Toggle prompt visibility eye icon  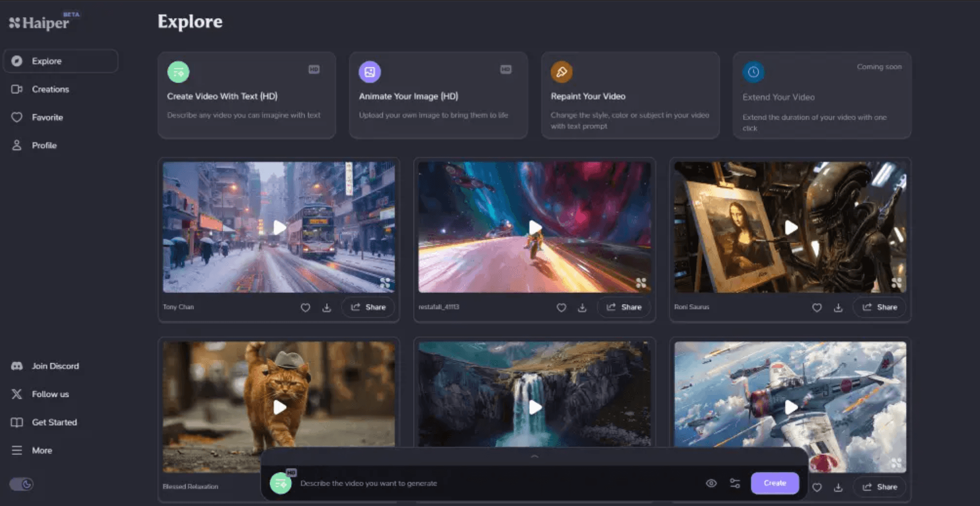point(711,483)
